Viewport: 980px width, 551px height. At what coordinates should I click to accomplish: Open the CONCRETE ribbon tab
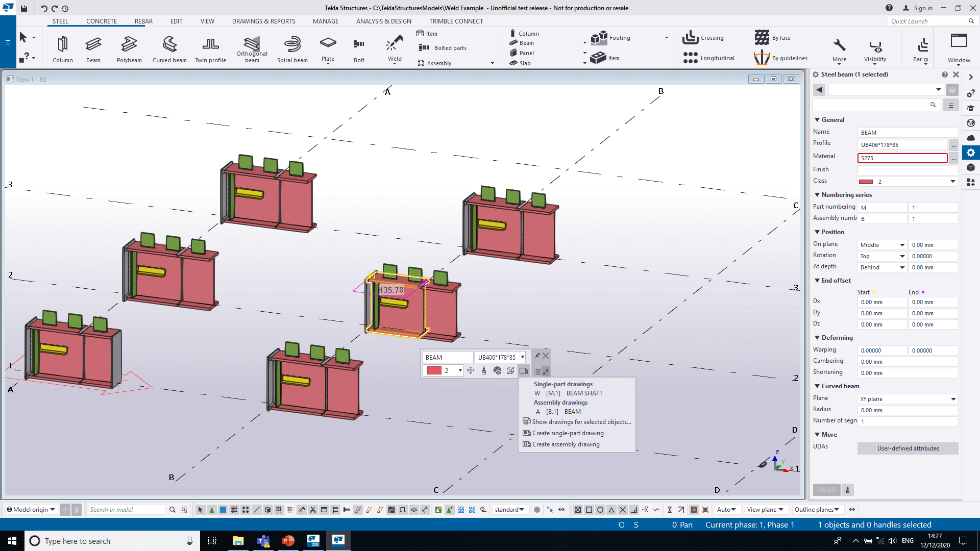pos(102,21)
